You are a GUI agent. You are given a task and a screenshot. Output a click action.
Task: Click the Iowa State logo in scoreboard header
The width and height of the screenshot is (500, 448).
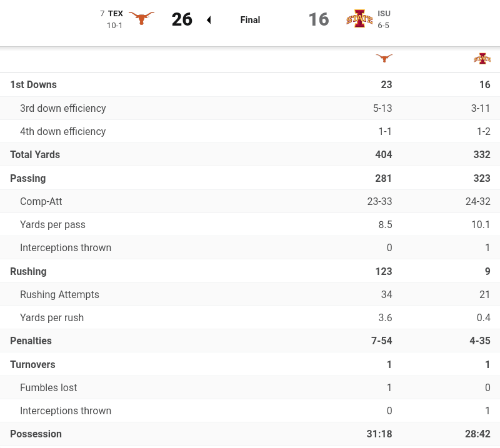pyautogui.click(x=359, y=19)
